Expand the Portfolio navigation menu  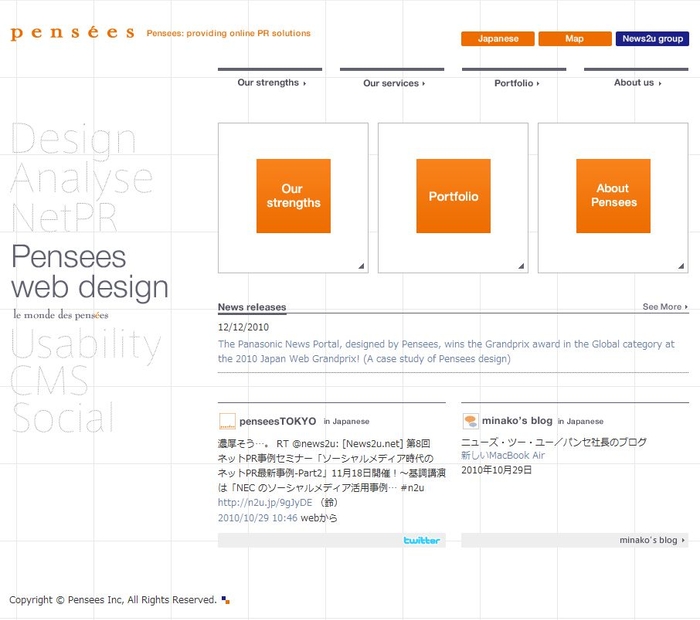[x=515, y=83]
